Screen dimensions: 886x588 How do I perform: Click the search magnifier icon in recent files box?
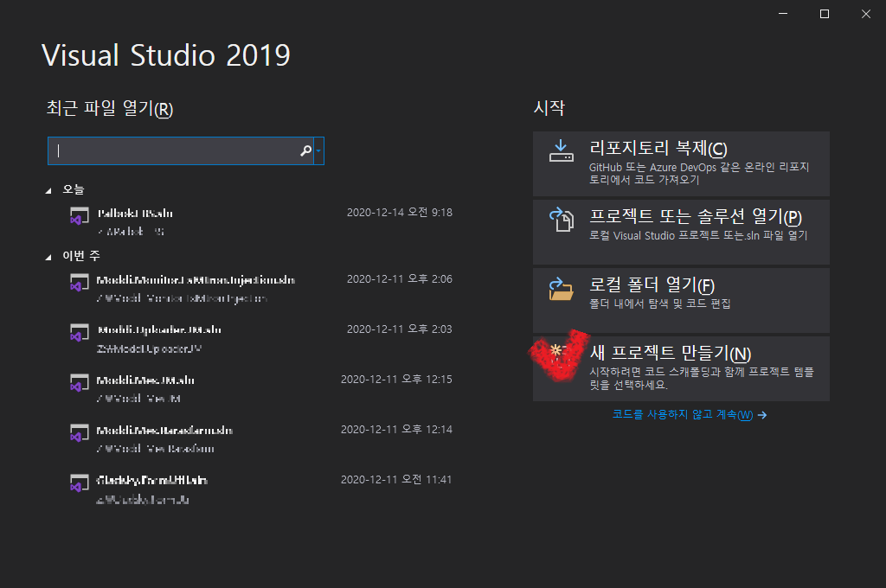tap(305, 150)
